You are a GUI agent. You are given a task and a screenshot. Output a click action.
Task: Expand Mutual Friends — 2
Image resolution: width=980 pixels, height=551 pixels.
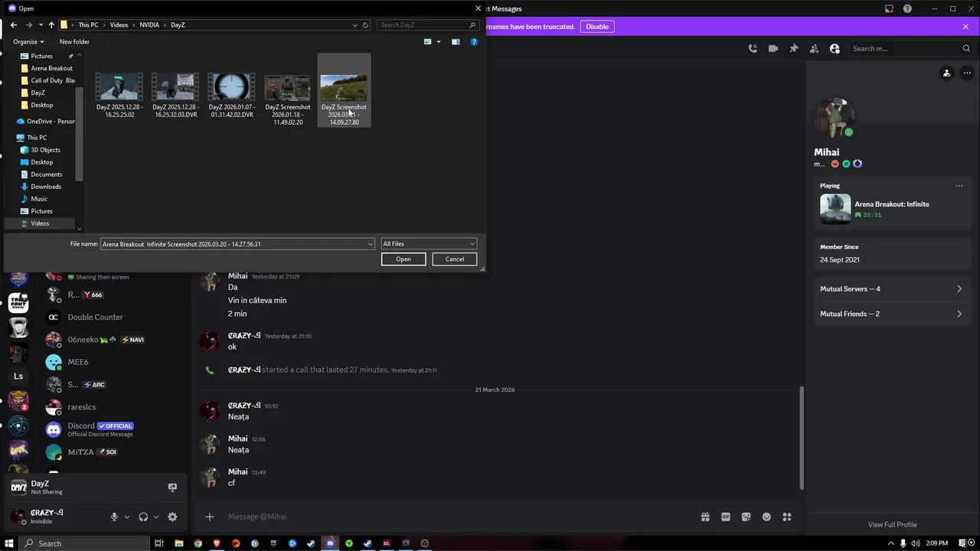(891, 314)
